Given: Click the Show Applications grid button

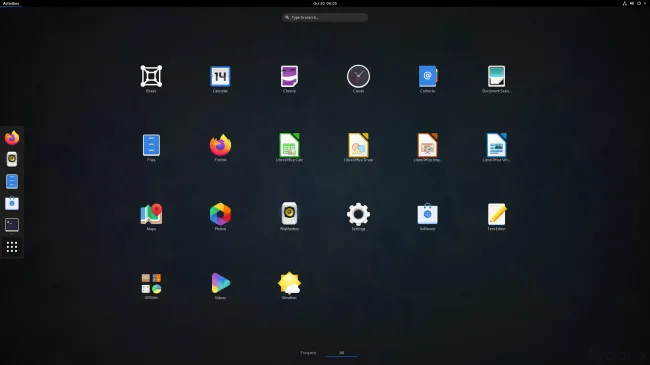Looking at the screenshot, I should coord(12,247).
